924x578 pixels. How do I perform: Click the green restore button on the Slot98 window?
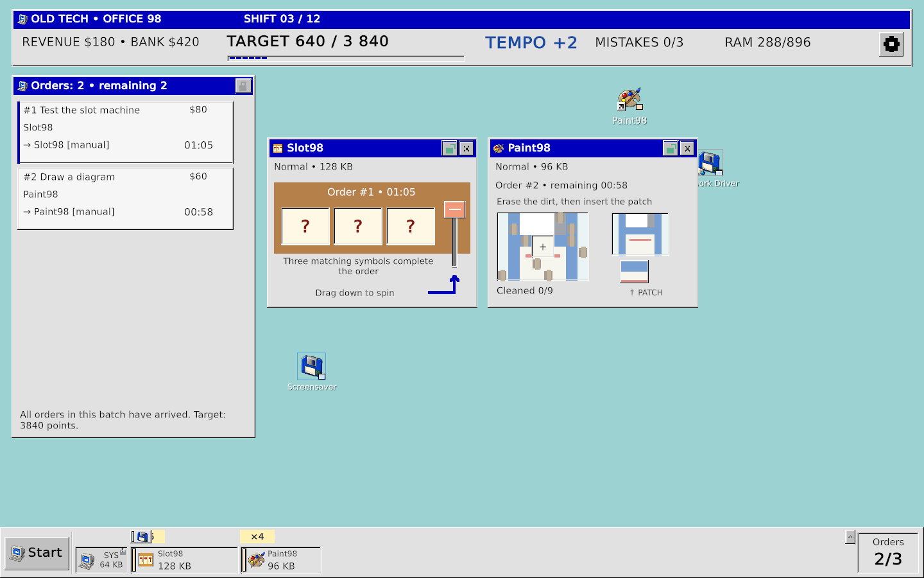click(449, 148)
